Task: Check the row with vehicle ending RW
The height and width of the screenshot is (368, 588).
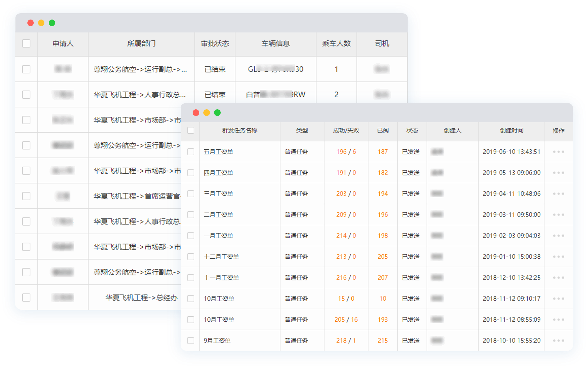Action: [26, 95]
